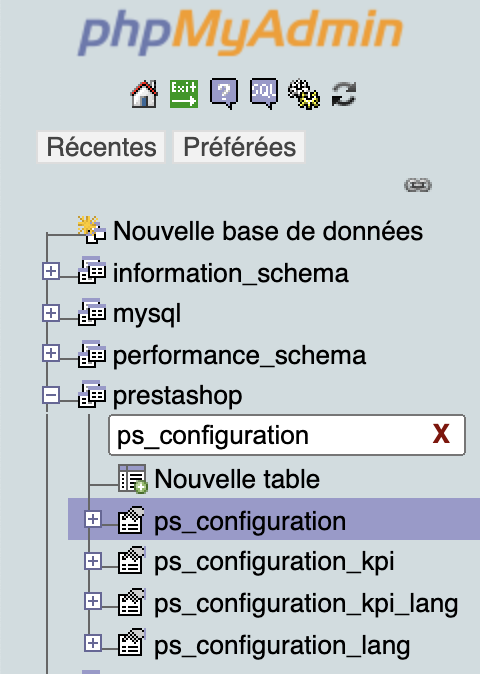Clear the table filter with red X

tap(441, 434)
